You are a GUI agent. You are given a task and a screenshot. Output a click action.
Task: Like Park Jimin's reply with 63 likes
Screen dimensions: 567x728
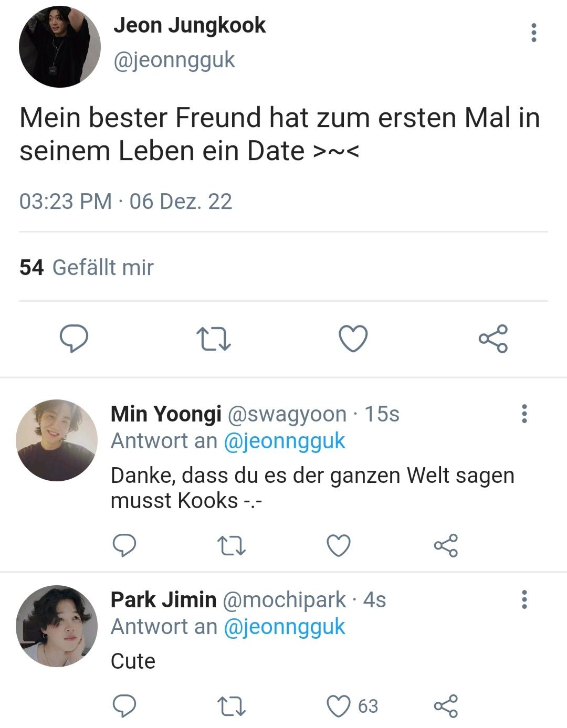tap(339, 706)
